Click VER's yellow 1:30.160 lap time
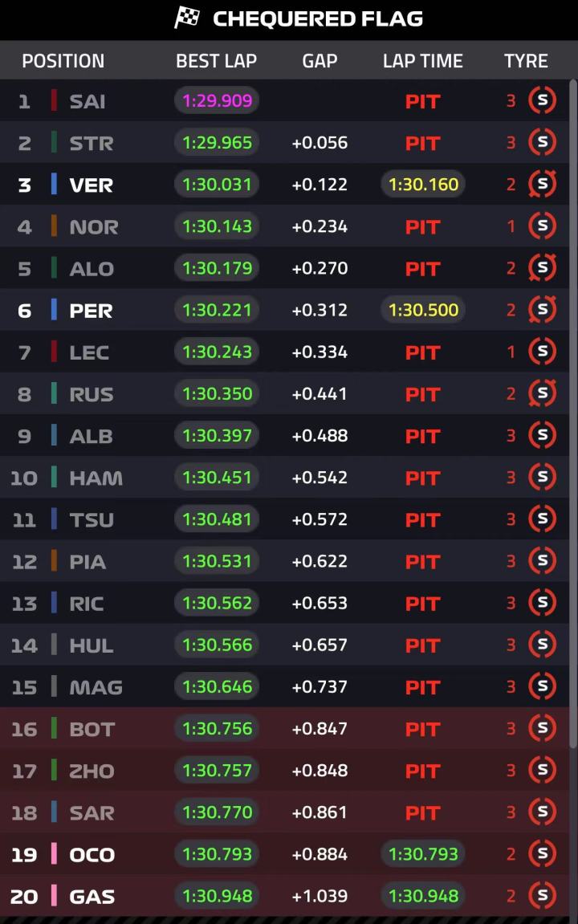This screenshot has width=578, height=924. click(x=423, y=185)
